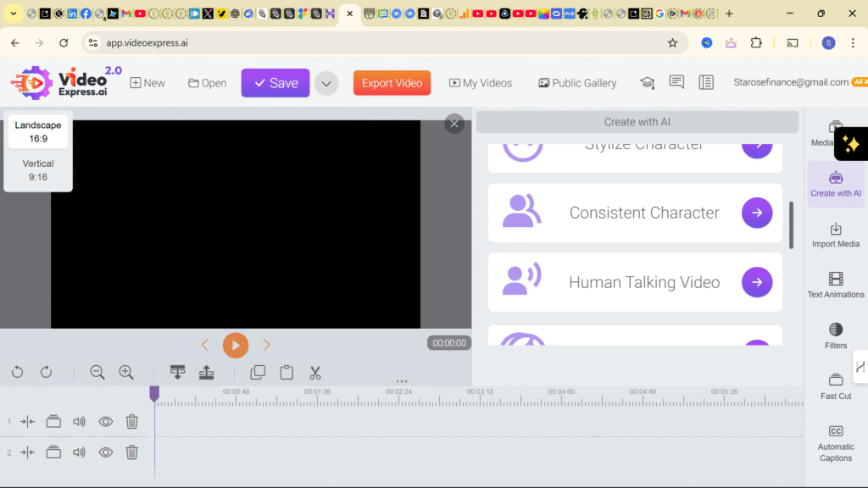Viewport: 868px width, 488px height.
Task: Select the scissors cut tool
Action: pyautogui.click(x=314, y=372)
